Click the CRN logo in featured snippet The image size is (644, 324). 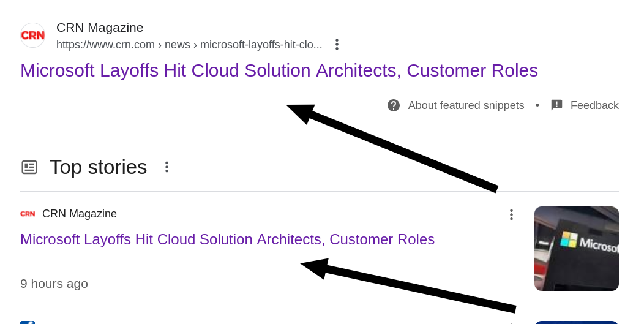(x=32, y=36)
